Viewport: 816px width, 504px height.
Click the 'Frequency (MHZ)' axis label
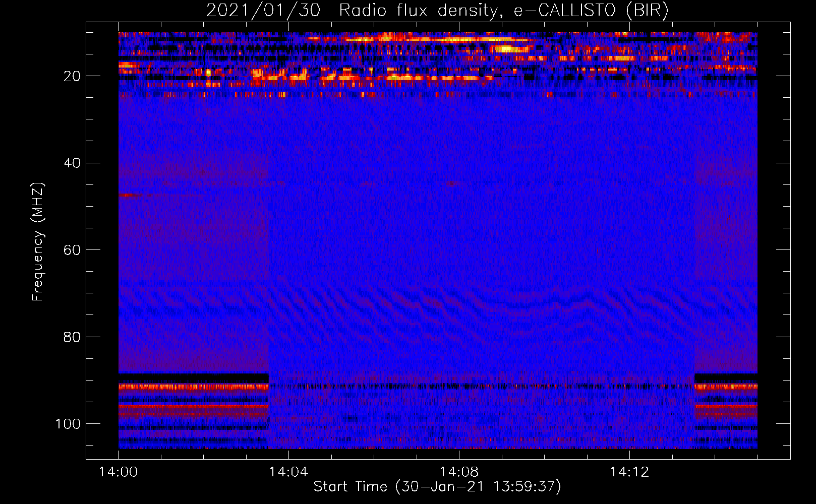38,241
